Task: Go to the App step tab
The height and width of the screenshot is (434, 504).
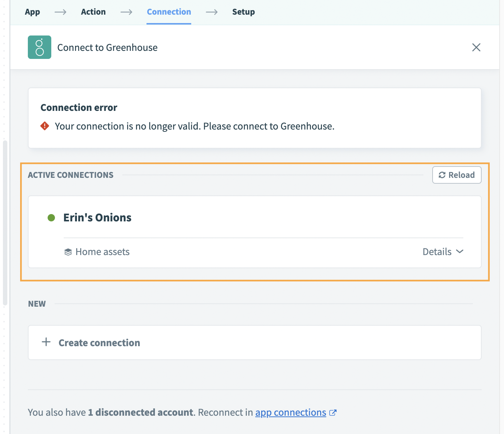Action: click(32, 12)
